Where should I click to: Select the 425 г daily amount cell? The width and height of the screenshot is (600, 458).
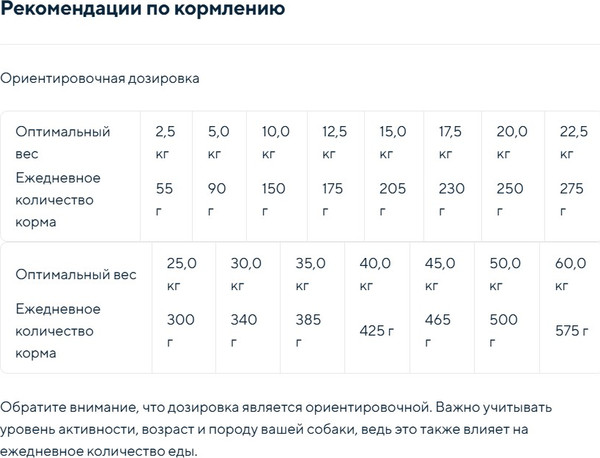376,331
